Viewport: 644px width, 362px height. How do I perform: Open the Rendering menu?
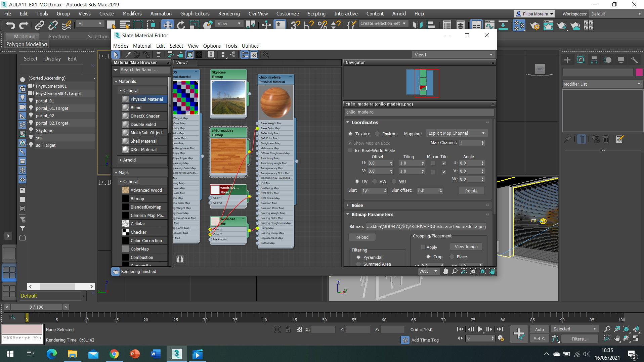click(x=229, y=14)
